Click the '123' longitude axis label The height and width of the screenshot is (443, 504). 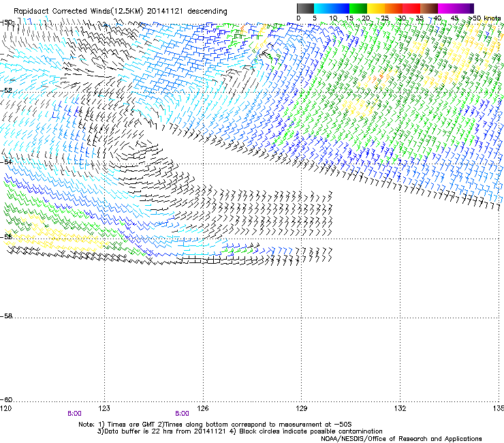(x=104, y=408)
